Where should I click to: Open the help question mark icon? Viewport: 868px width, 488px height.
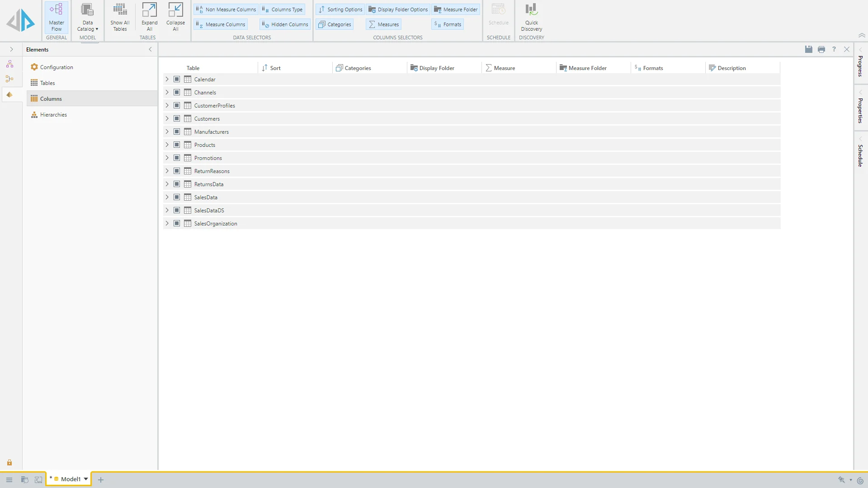[834, 49]
